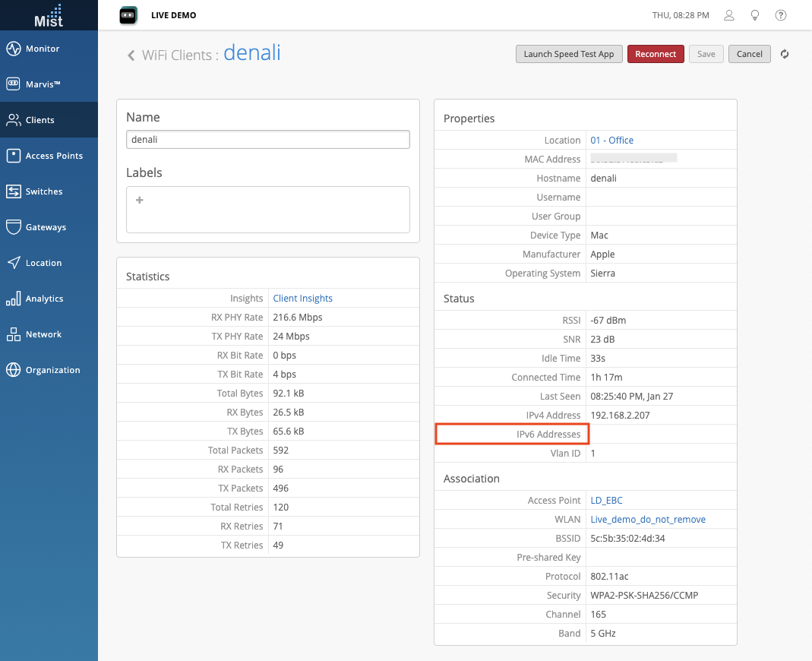Click the Name input field containing denali

[x=267, y=140]
